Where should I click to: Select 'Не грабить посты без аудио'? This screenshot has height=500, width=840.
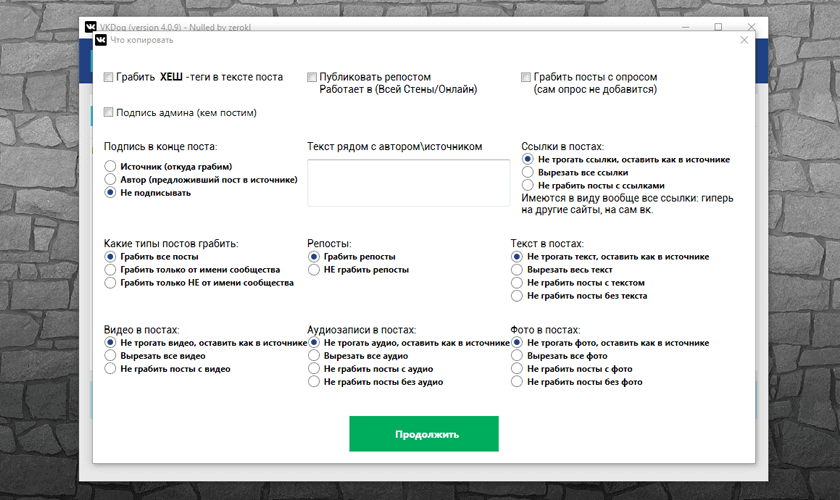pos(314,382)
